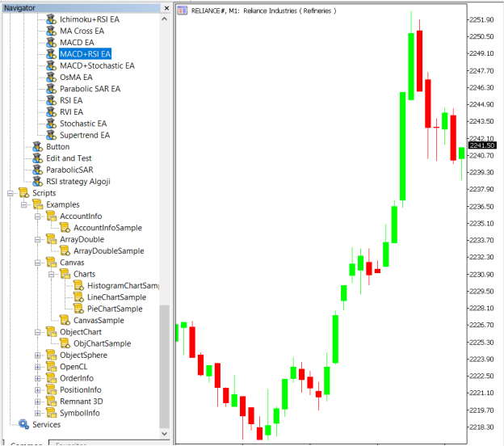504x446 pixels.
Task: Select the PieChartSample label
Action: coord(115,309)
